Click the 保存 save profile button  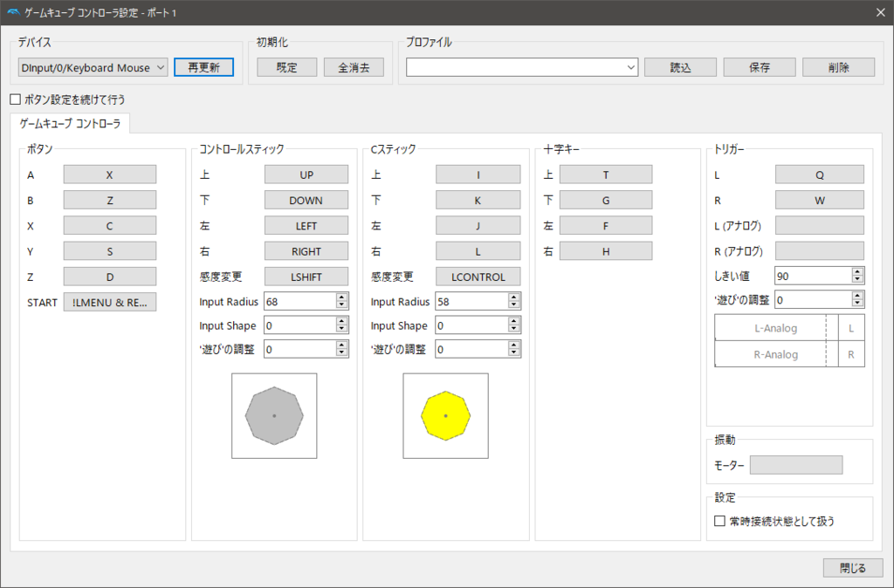760,67
